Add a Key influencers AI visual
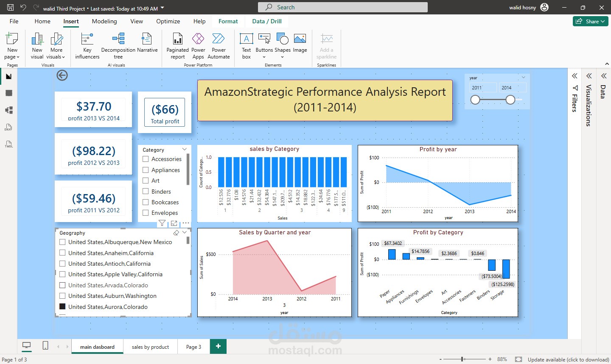The height and width of the screenshot is (364, 611). (87, 44)
